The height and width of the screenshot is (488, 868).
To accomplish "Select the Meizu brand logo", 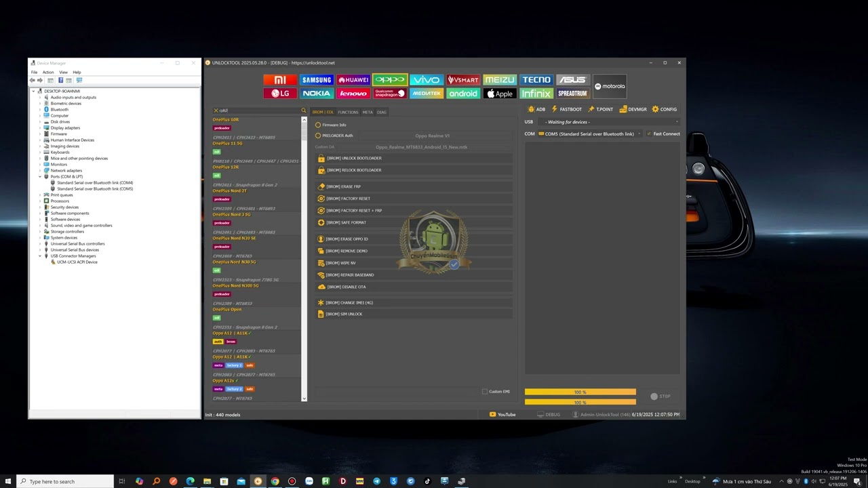I will [500, 80].
